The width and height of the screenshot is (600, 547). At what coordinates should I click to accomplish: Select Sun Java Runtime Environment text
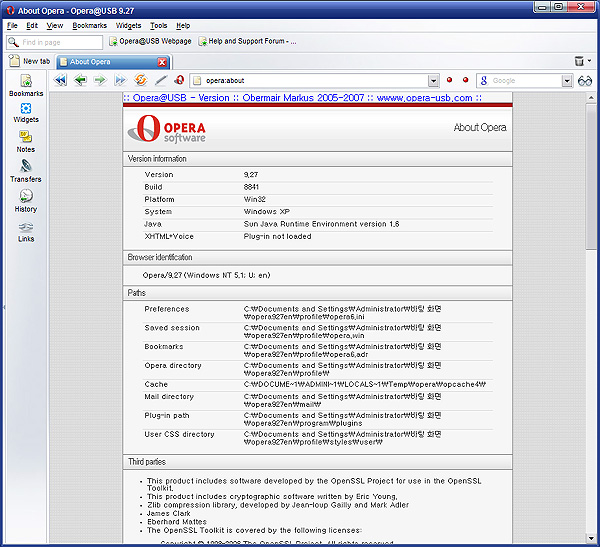click(x=321, y=224)
